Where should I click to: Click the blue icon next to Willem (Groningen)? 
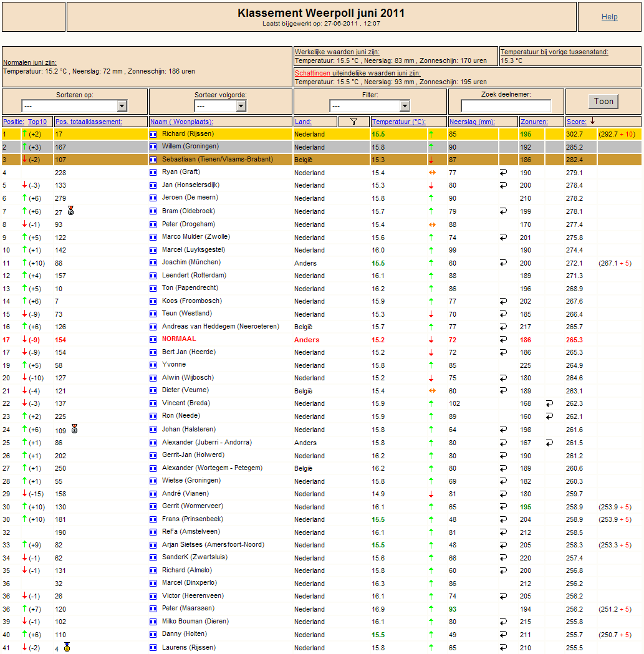(x=153, y=147)
